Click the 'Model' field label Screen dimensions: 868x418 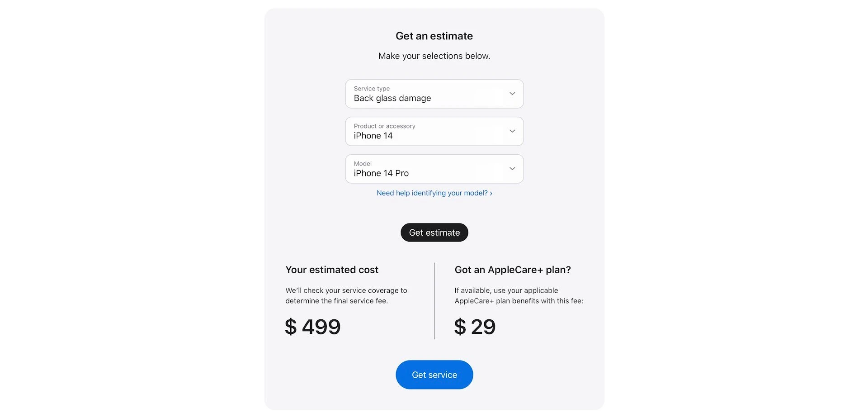363,164
